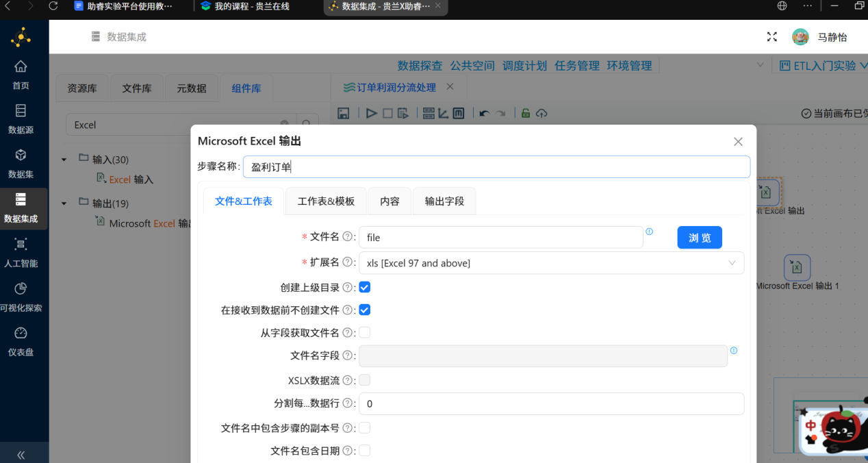Click the line chart icon in canvas toolbar

tap(444, 113)
